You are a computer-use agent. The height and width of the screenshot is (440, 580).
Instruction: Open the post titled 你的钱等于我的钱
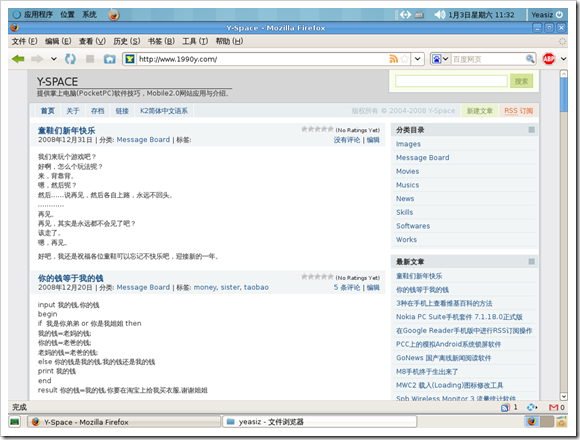pyautogui.click(x=71, y=278)
